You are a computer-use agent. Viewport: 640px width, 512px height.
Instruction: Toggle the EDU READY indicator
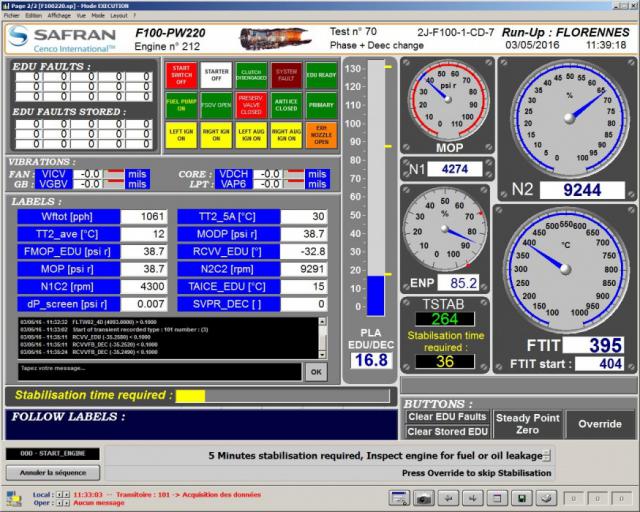(322, 75)
